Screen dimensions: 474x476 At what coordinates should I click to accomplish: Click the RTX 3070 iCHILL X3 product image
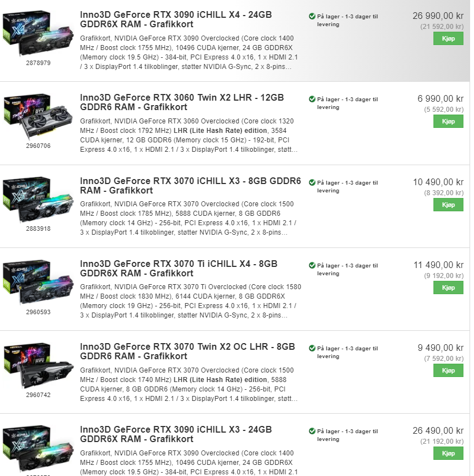[38, 200]
